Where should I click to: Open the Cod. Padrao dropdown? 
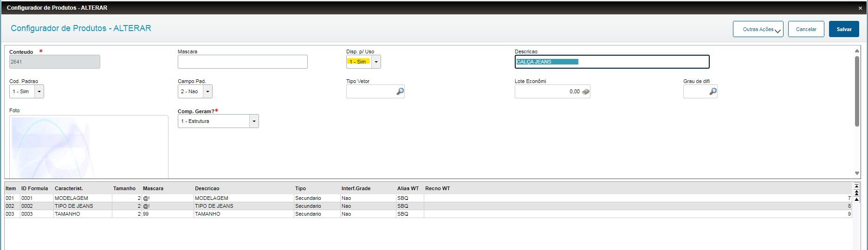(39, 92)
